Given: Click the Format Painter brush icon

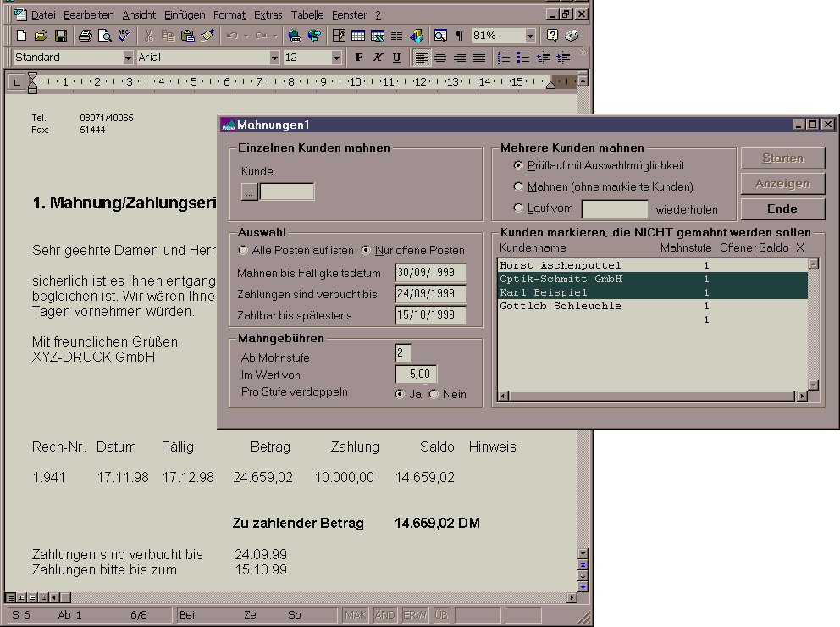Looking at the screenshot, I should [x=207, y=36].
